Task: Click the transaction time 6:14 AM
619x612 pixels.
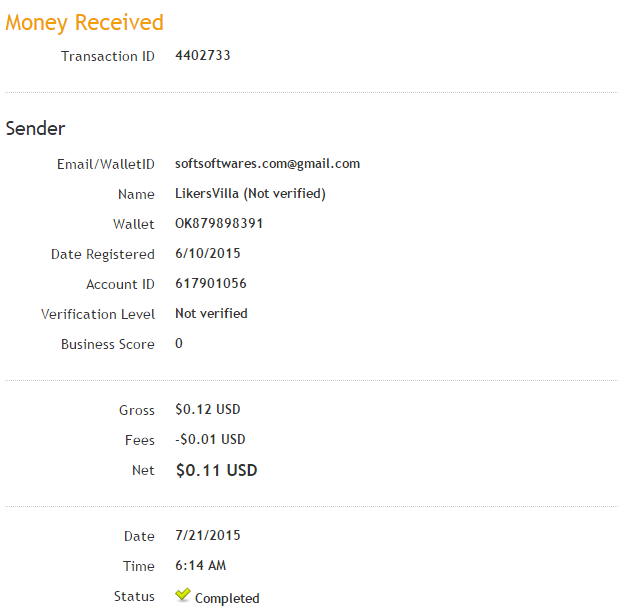Action: click(x=201, y=566)
